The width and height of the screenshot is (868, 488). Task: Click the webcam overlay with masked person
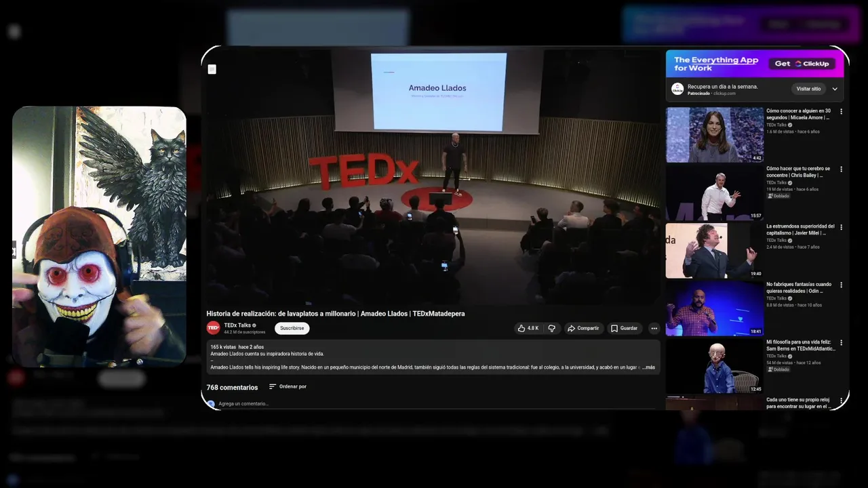coord(99,237)
